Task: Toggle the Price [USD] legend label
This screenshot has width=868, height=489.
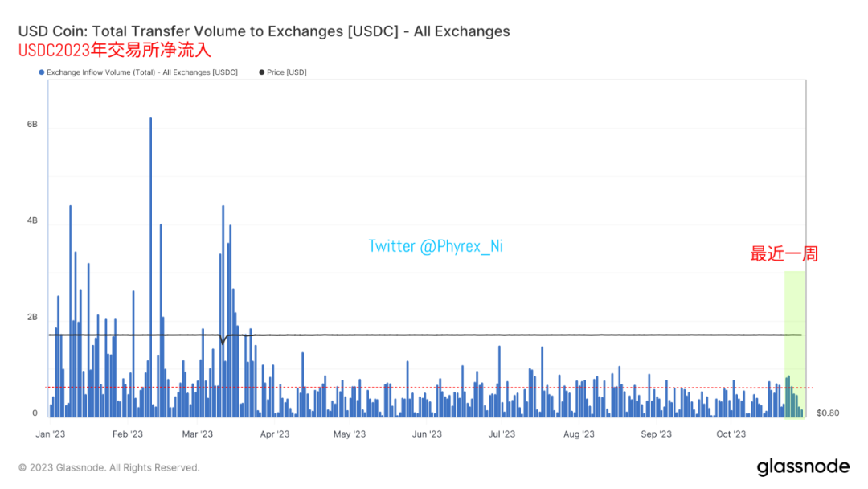Action: click(x=287, y=72)
